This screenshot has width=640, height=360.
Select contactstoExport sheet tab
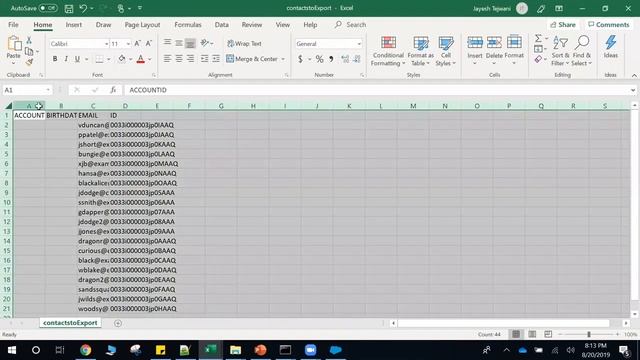(70, 323)
